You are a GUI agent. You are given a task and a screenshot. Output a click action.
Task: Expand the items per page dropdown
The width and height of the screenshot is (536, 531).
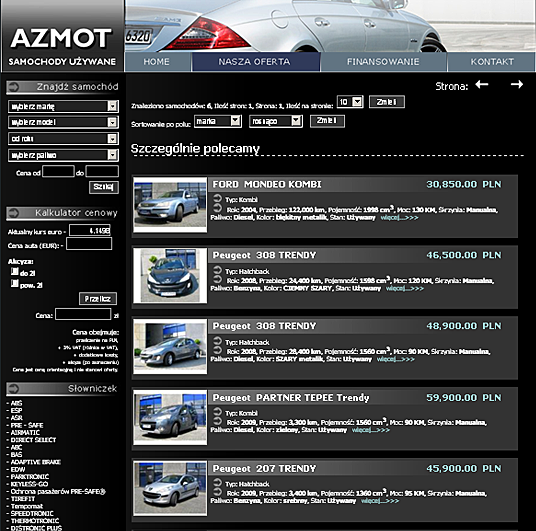pos(350,102)
